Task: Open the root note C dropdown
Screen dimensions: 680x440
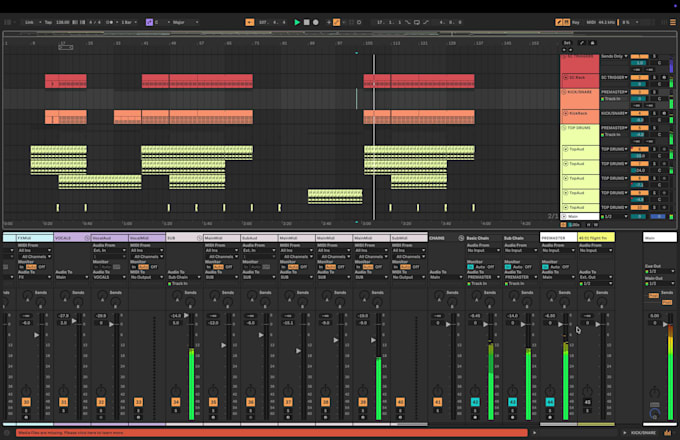Action: coord(162,22)
